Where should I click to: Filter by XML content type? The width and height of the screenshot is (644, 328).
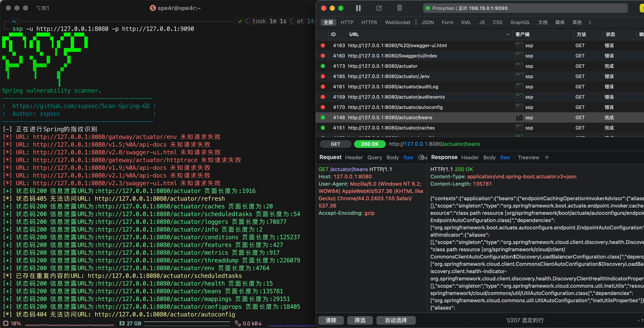(x=466, y=22)
